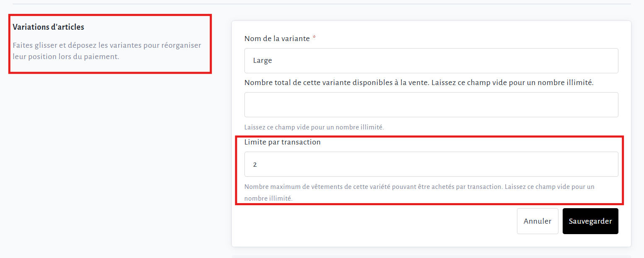Image resolution: width=644 pixels, height=258 pixels.
Task: Click the 'Variations d'articles' heading
Action: (x=48, y=27)
